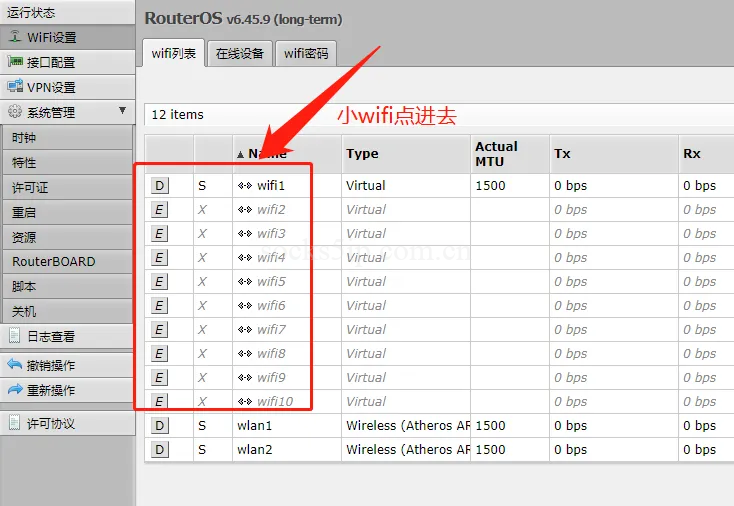Switch to the 在线设备 tab

tap(240, 54)
